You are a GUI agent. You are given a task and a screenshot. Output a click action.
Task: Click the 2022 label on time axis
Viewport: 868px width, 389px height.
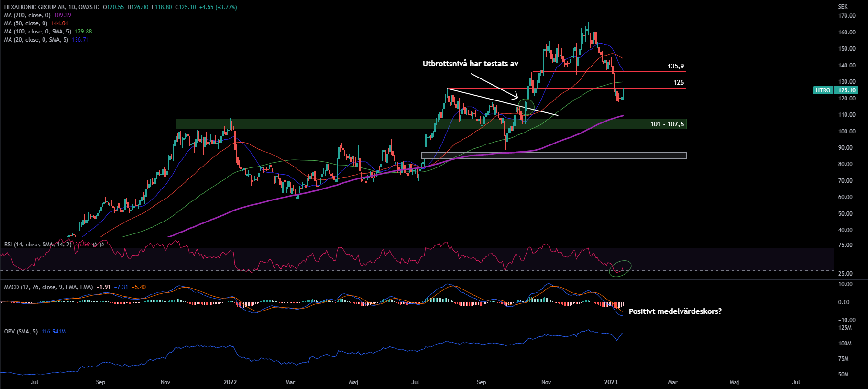click(230, 382)
